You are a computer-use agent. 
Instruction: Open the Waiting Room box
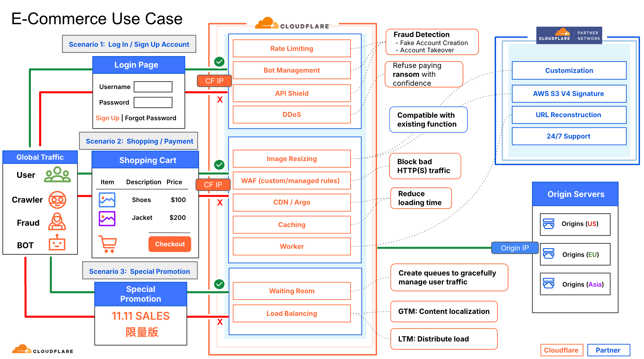point(292,291)
